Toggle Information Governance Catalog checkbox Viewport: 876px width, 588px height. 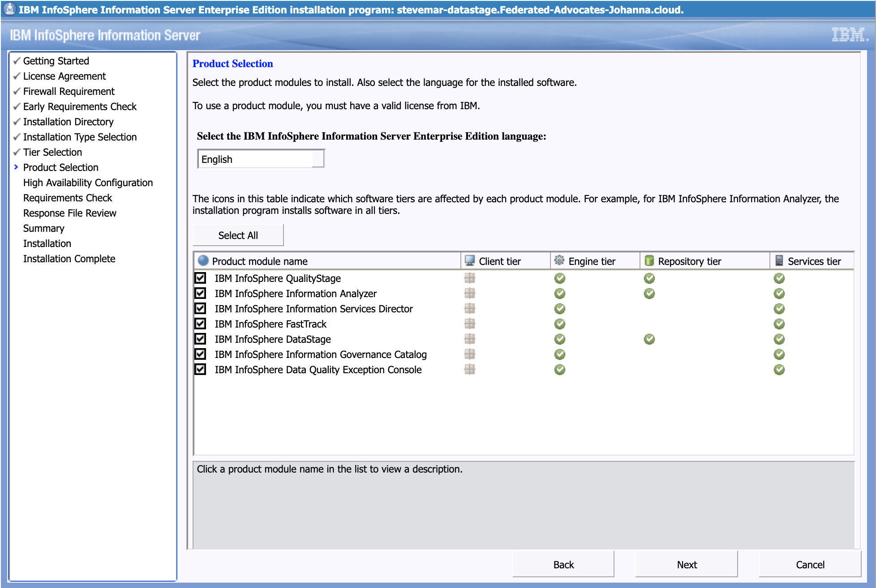coord(200,354)
